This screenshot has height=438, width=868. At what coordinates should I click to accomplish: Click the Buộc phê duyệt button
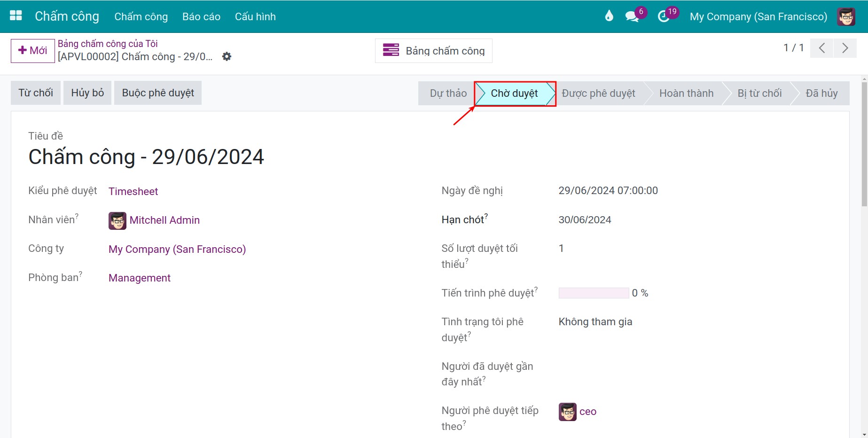[x=158, y=93]
